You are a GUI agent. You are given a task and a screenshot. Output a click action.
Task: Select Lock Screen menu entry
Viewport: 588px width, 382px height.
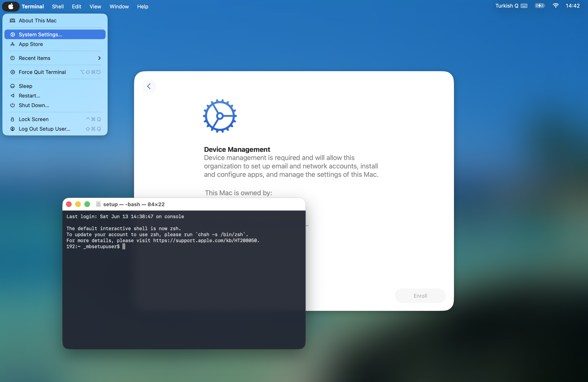[55, 120]
